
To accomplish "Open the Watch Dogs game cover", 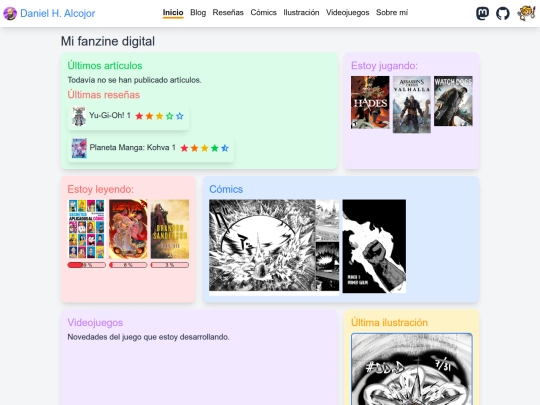I will [x=453, y=101].
